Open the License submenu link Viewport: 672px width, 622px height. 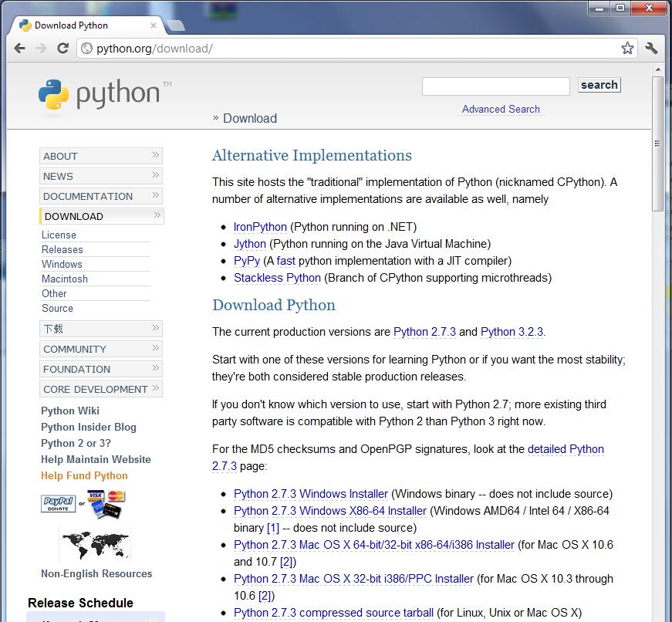[x=59, y=235]
